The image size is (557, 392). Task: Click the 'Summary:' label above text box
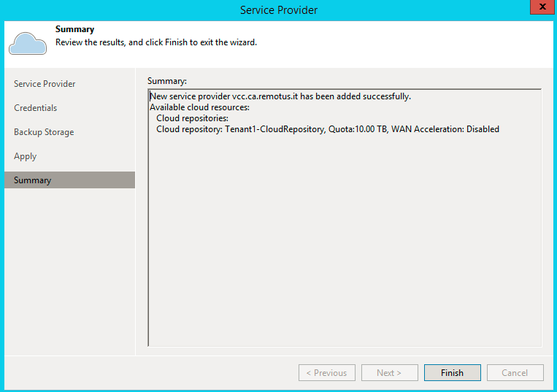click(167, 81)
